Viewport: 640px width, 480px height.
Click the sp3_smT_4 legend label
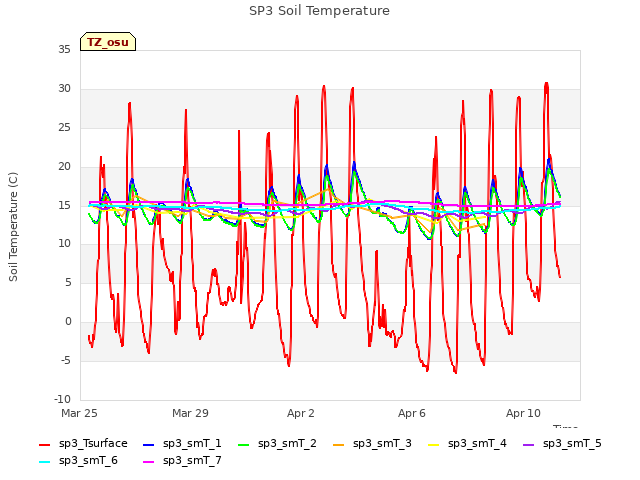point(477,444)
